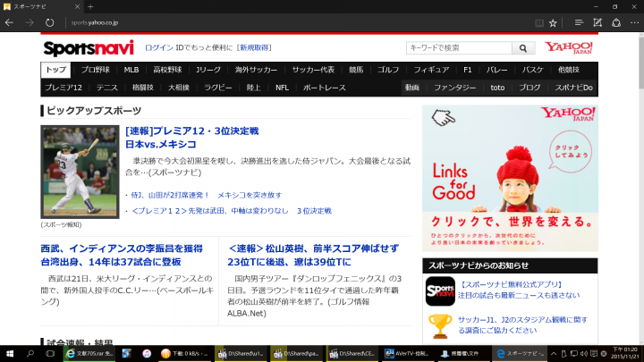Open the バレー nav item
Viewport: 644px width, 362px height.
click(496, 71)
